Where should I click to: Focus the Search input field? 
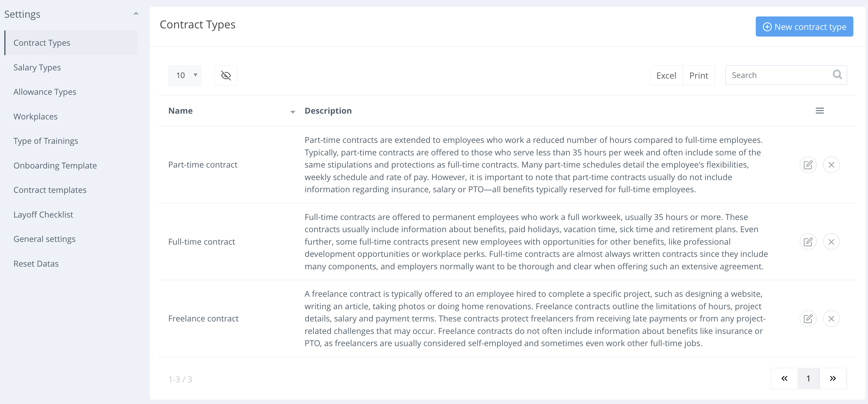(x=778, y=75)
